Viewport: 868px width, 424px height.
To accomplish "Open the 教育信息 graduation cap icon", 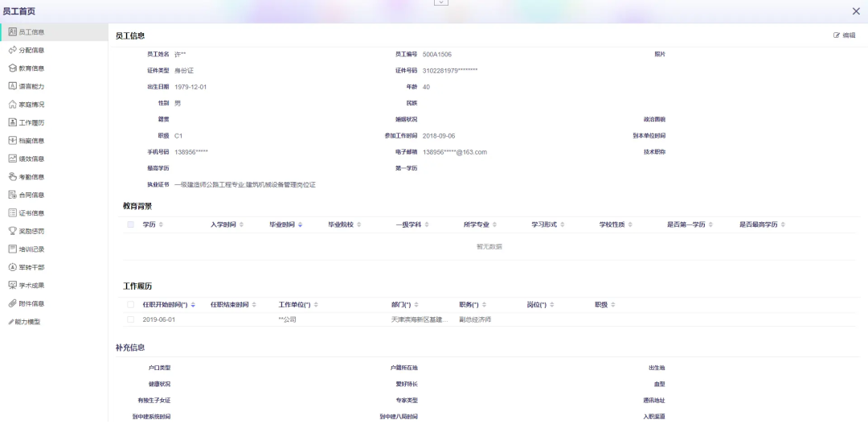I will [x=13, y=68].
